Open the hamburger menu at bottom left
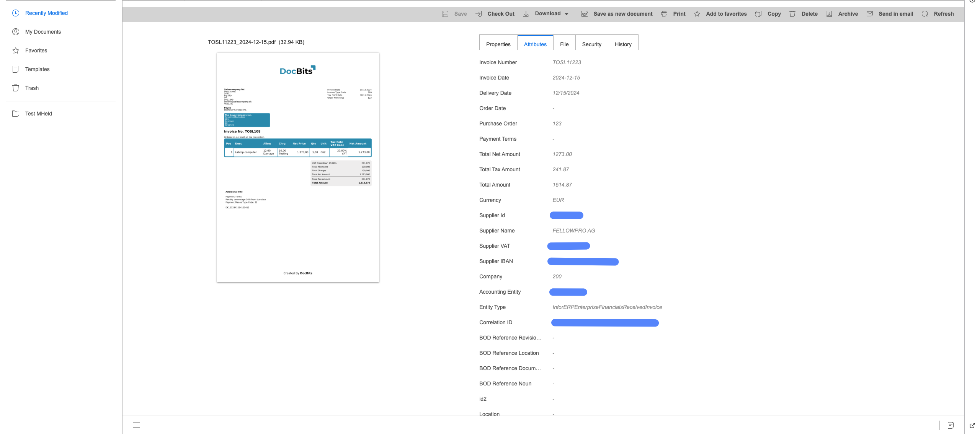 136,425
